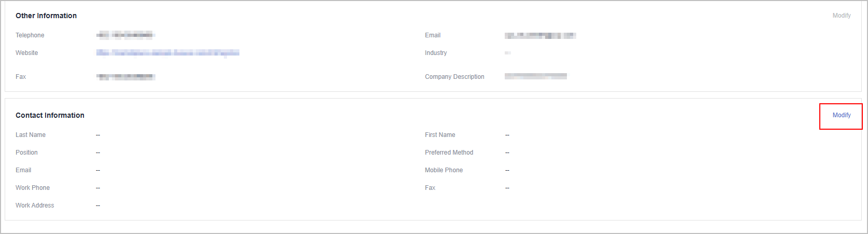Click the Contact Information Email label
Screen dimensions: 868x234
(23, 170)
